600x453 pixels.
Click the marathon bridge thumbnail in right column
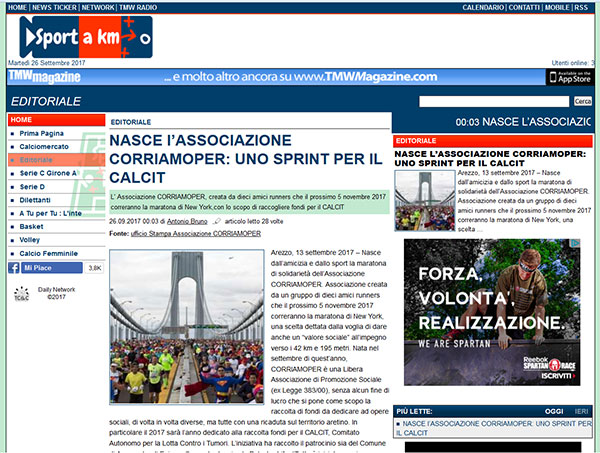(424, 200)
